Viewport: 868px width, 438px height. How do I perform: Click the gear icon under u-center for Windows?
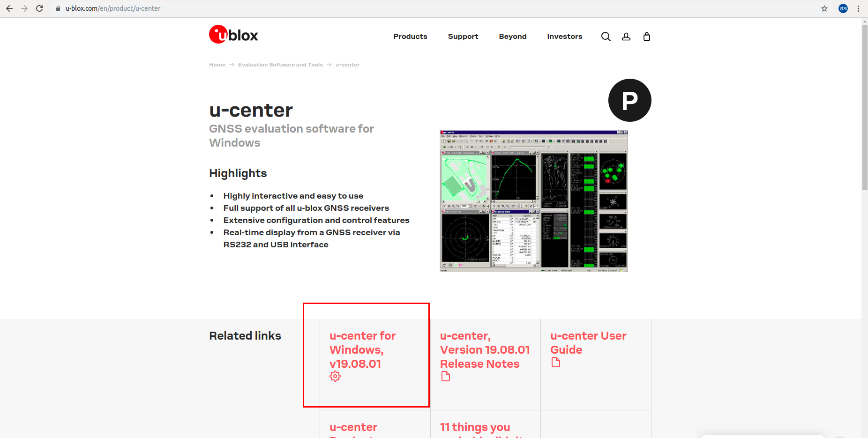pos(335,376)
